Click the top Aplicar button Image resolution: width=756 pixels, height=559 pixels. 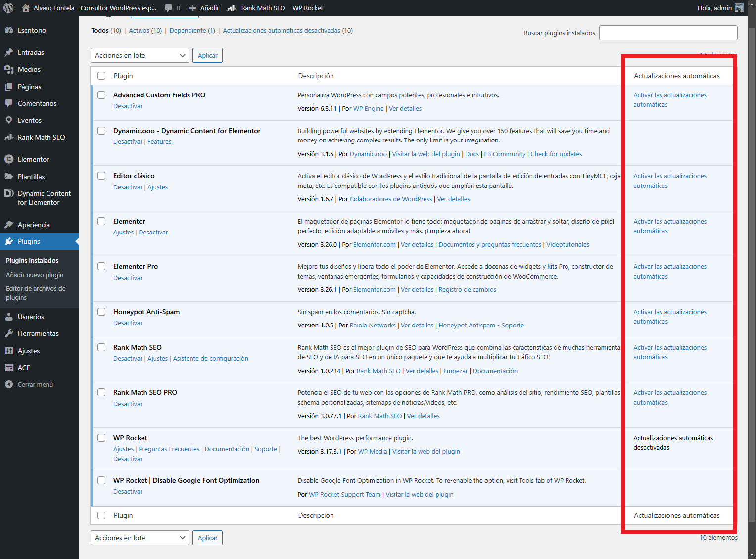coord(207,55)
